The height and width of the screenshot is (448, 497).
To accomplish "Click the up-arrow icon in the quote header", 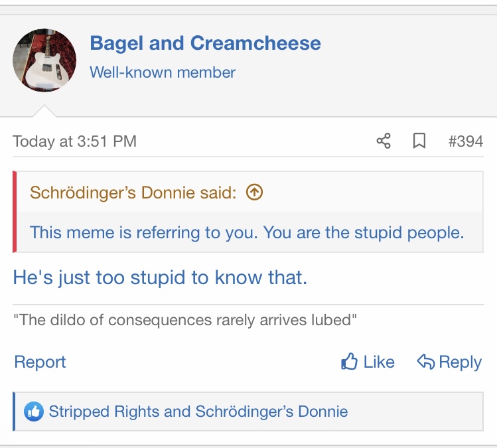I will [x=254, y=192].
